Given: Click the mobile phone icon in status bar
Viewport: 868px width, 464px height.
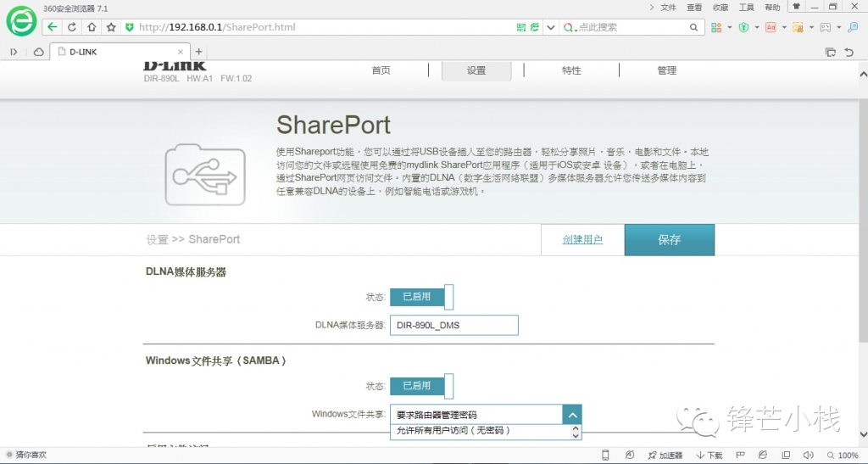Looking at the screenshot, I should [x=605, y=456].
